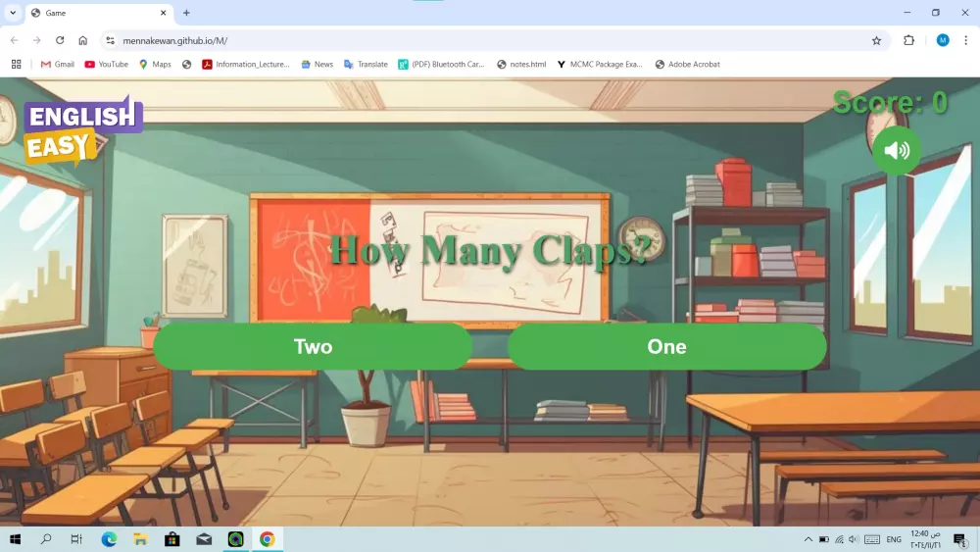Open the green circle app on the taskbar

click(x=235, y=539)
